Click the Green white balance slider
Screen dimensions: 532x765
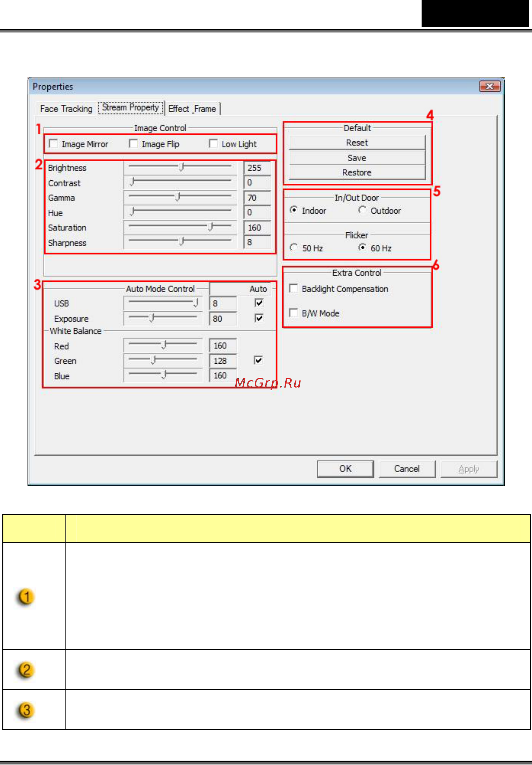pyautogui.click(x=163, y=360)
